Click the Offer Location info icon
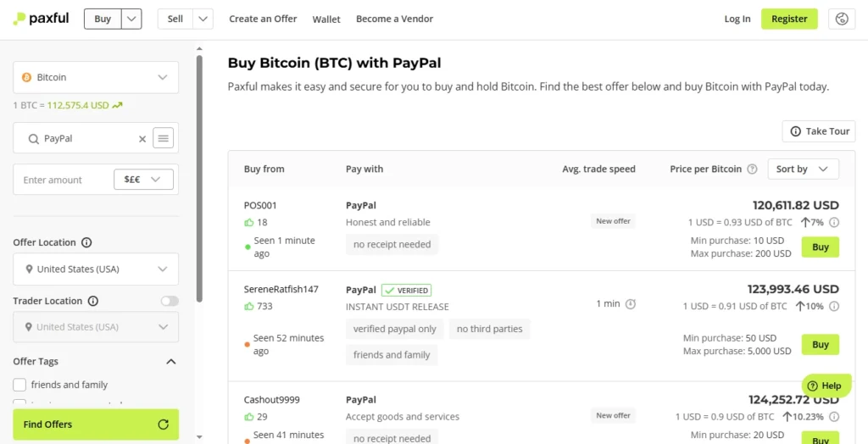This screenshot has width=868, height=444. [x=86, y=242]
